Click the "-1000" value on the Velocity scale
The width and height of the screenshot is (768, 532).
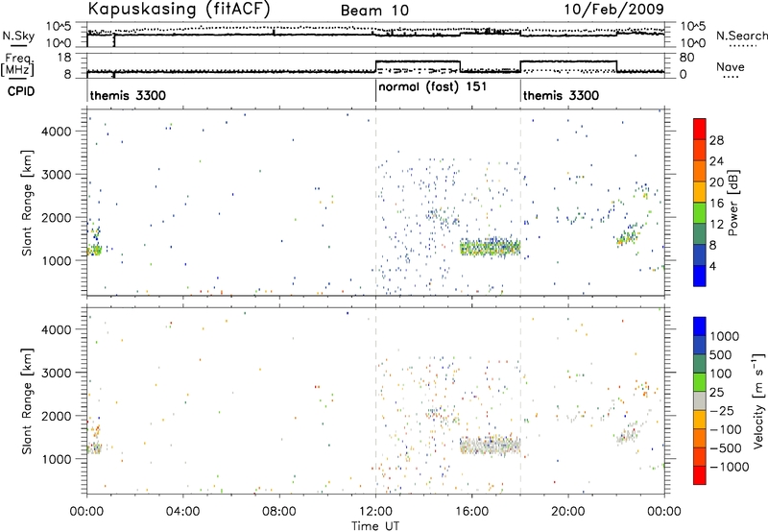pyautogui.click(x=729, y=467)
